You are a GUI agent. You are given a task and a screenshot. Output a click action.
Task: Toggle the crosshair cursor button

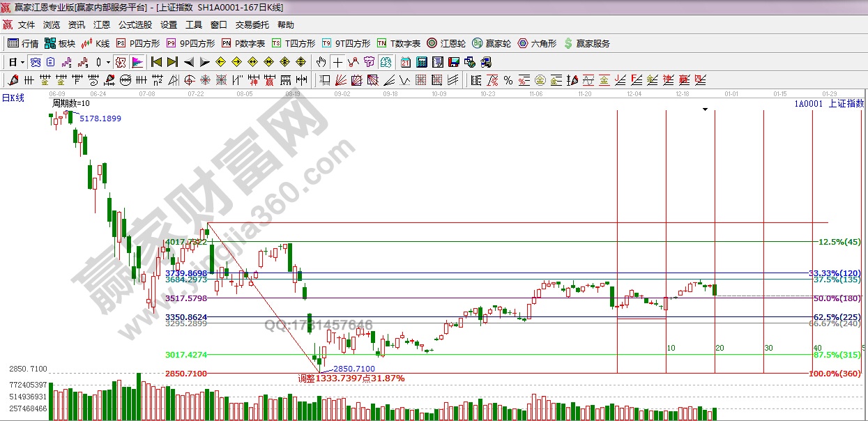pos(337,62)
